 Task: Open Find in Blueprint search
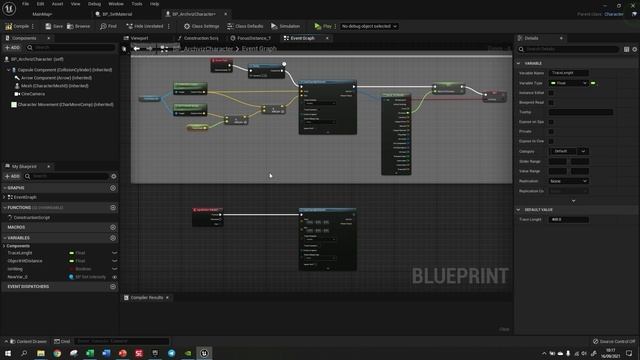(x=108, y=26)
